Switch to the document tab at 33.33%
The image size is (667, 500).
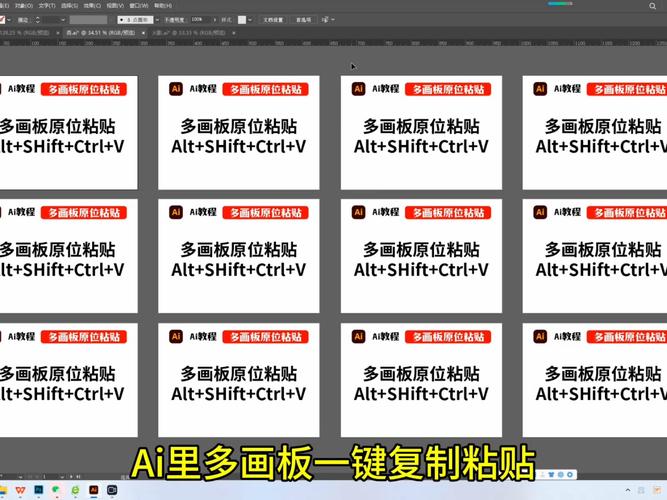tap(188, 33)
